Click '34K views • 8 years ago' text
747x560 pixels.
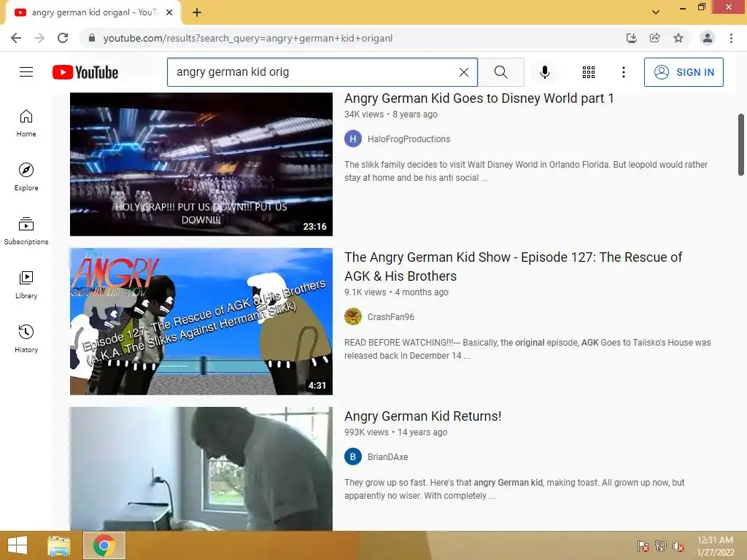tap(391, 114)
